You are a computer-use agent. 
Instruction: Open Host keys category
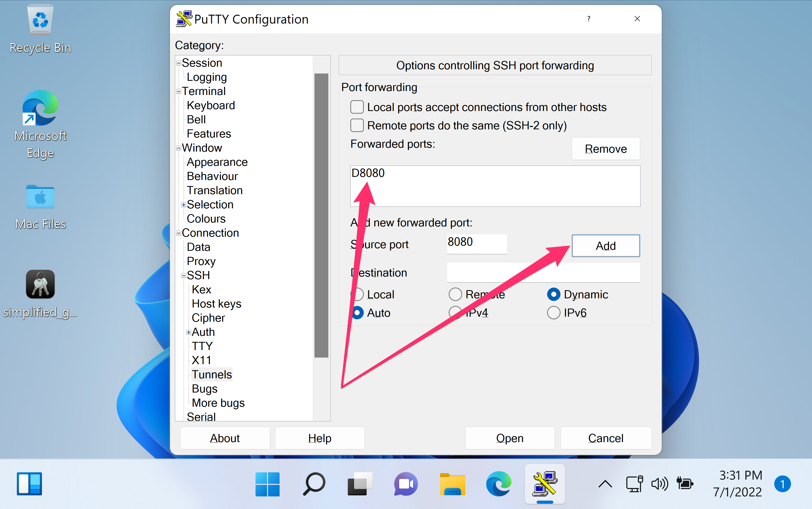[x=216, y=304]
